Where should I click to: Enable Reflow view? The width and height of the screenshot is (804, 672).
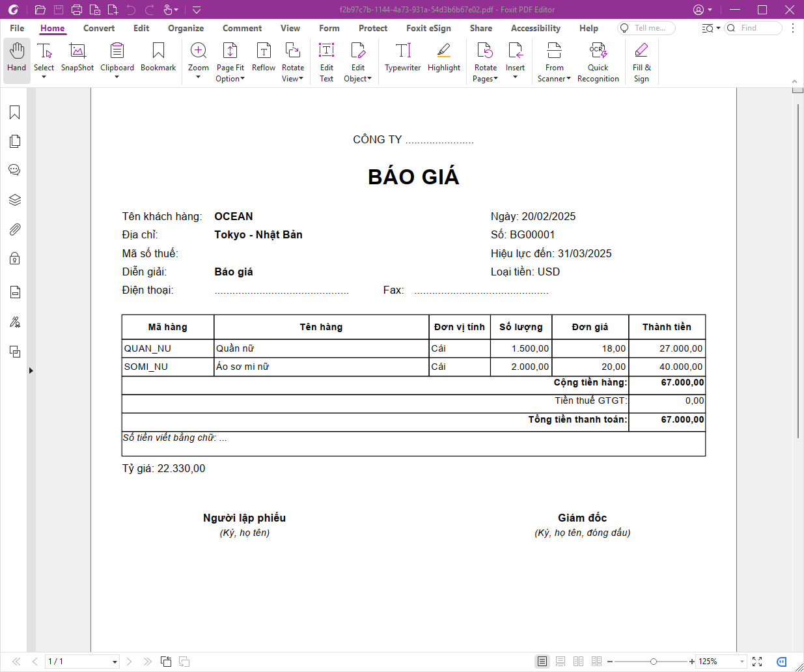click(x=264, y=57)
